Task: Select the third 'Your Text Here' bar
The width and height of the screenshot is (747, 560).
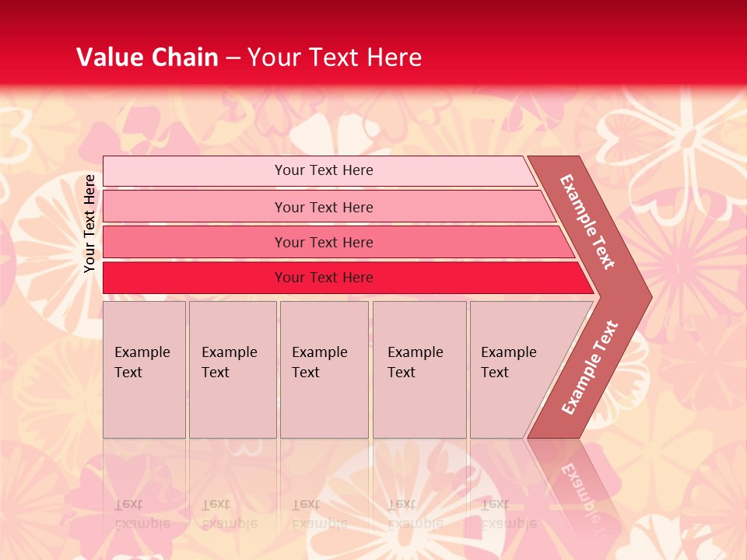Action: coord(323,242)
